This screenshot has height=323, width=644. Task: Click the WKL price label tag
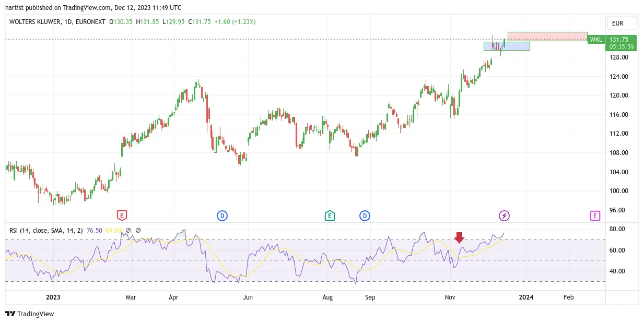pyautogui.click(x=596, y=40)
